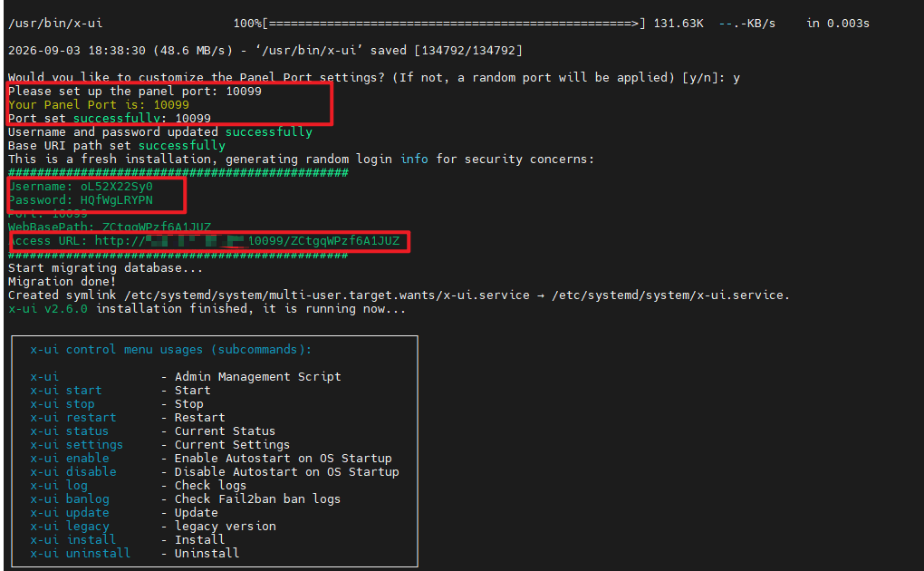Click the 'WebBasePath: ZCtgqWPzf6A1JUZ' line
Viewport: 924px width, 571px height.
(109, 227)
